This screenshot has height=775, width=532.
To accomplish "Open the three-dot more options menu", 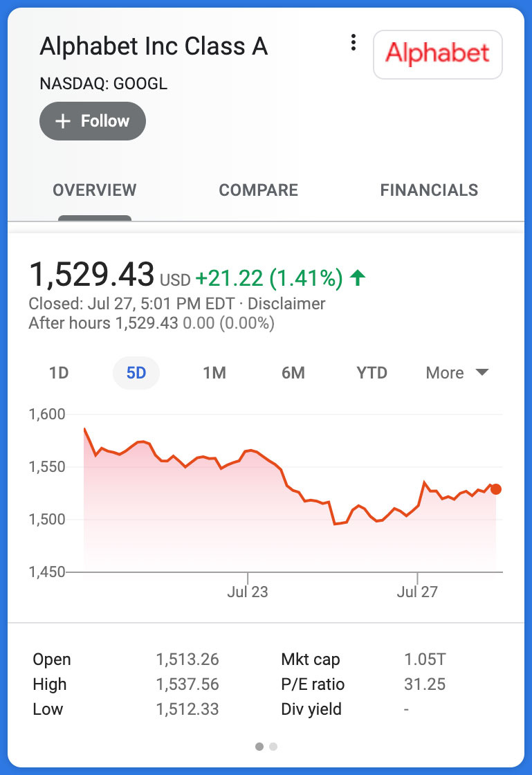I will coord(354,43).
